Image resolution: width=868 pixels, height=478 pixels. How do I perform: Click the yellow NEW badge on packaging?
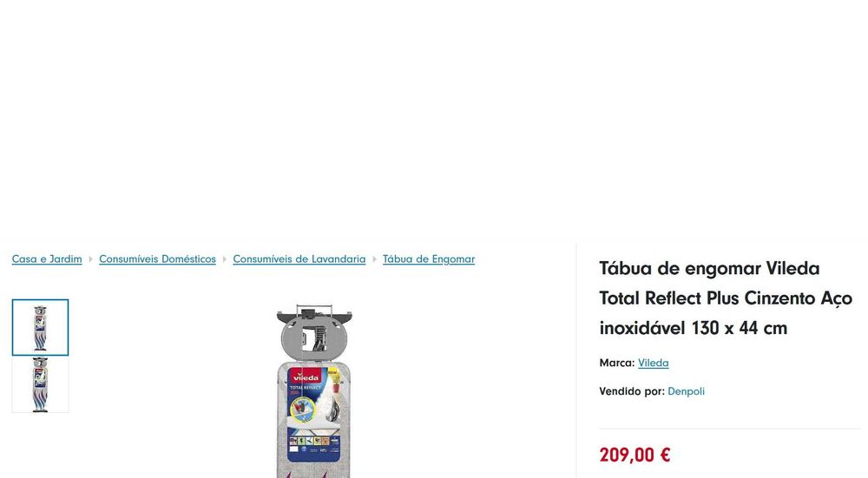coord(332,373)
